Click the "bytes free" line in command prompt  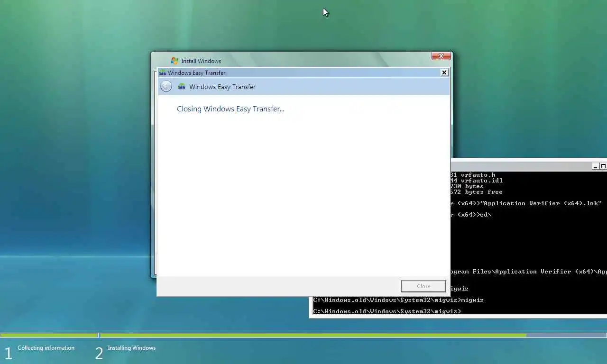pos(477,192)
